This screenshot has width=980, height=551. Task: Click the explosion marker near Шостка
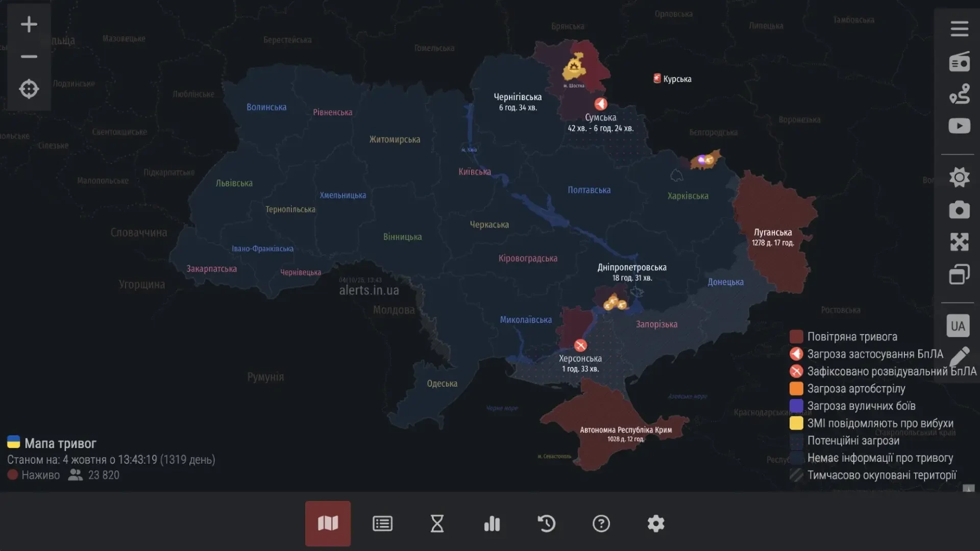tap(574, 67)
